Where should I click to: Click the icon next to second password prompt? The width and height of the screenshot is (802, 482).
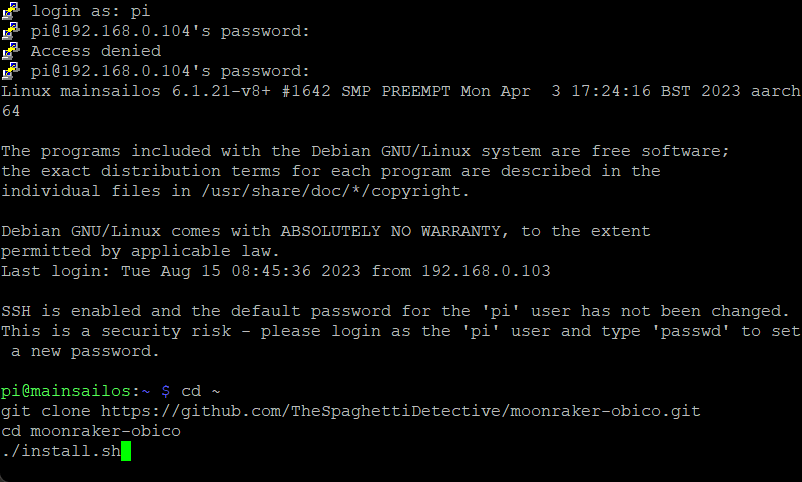click(11, 71)
